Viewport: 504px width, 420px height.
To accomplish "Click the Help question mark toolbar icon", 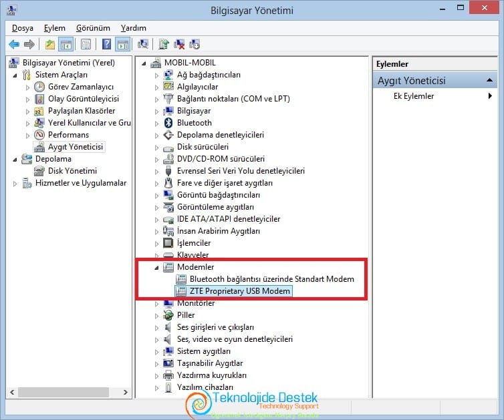I will click(x=106, y=44).
